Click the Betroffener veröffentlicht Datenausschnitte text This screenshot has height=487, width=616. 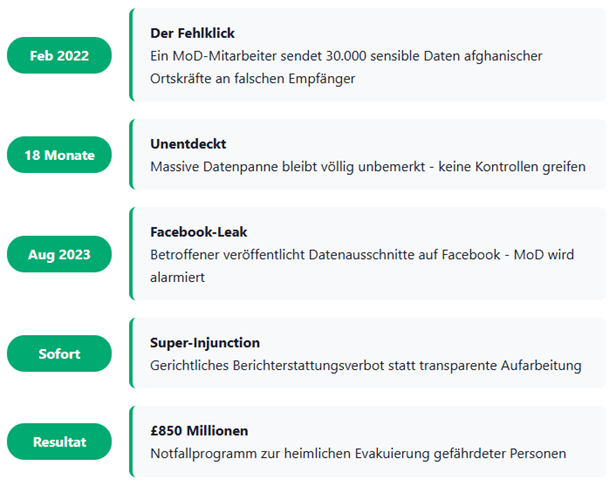pyautogui.click(x=362, y=266)
